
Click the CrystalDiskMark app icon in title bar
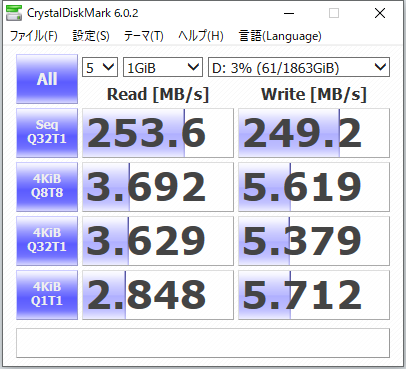point(14,13)
